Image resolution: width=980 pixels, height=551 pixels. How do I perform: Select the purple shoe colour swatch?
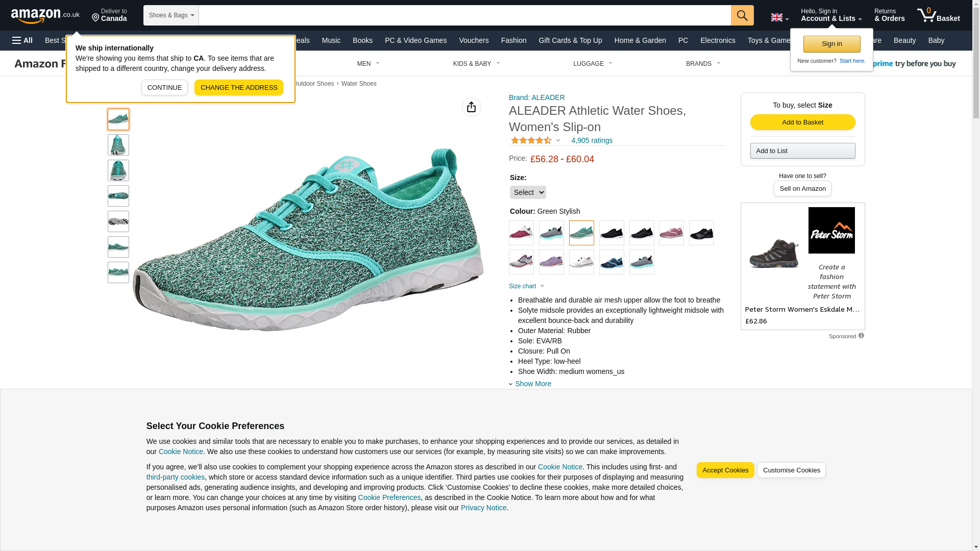551,262
